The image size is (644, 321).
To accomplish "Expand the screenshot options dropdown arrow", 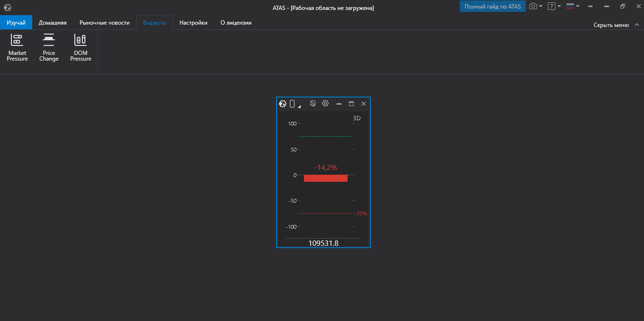I will tap(541, 7).
